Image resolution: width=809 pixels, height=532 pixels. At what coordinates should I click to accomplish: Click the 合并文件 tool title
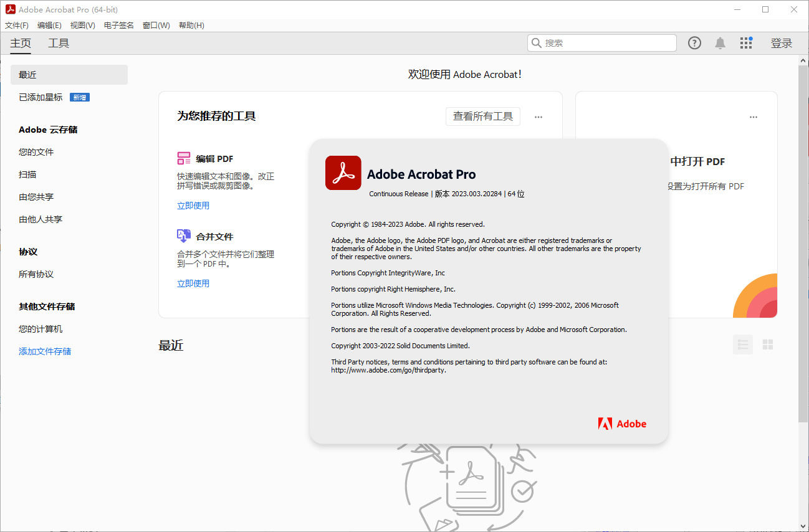coord(214,237)
